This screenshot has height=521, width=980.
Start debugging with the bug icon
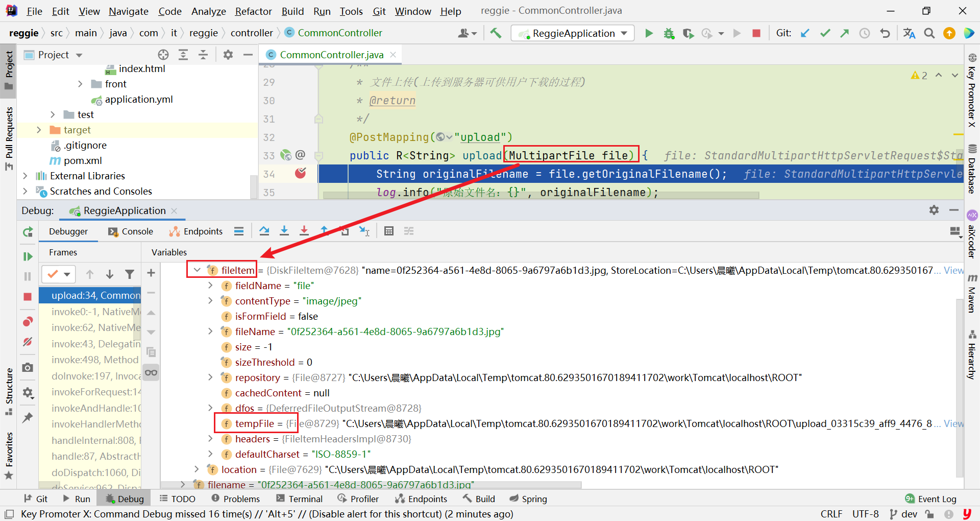click(x=669, y=33)
